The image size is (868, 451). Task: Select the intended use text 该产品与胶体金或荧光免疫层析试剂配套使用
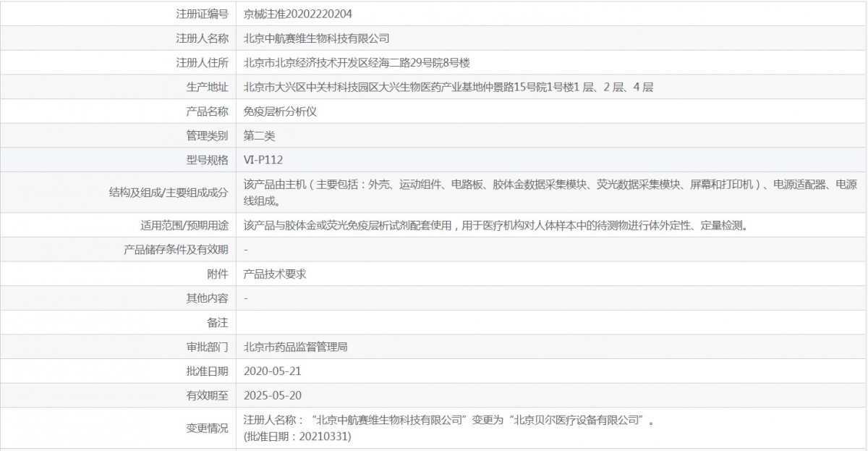[495, 225]
